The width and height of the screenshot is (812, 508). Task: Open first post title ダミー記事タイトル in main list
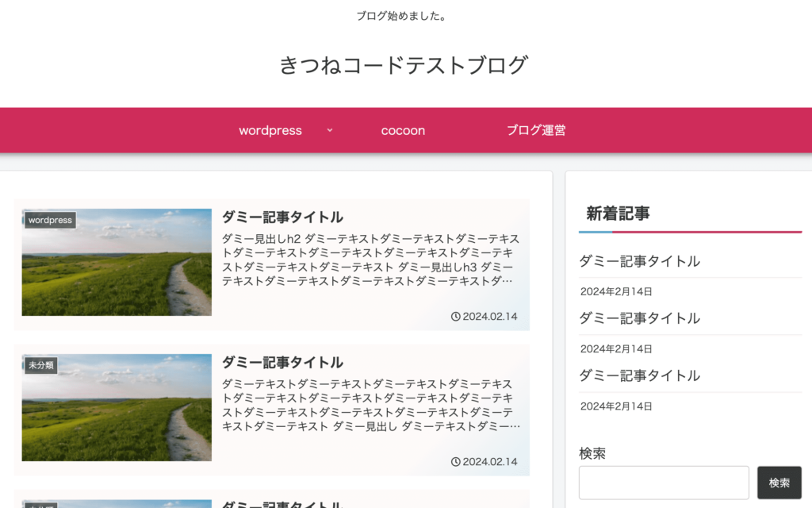point(283,217)
